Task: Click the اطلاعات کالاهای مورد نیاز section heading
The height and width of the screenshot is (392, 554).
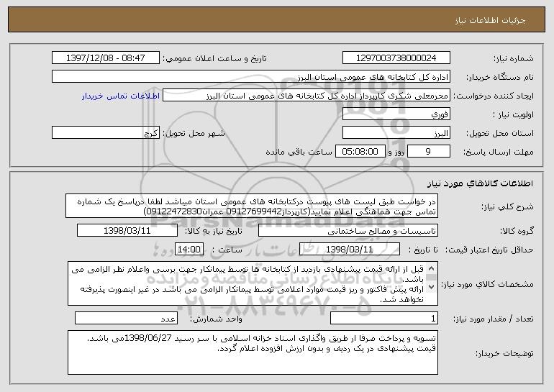Action: [480, 183]
